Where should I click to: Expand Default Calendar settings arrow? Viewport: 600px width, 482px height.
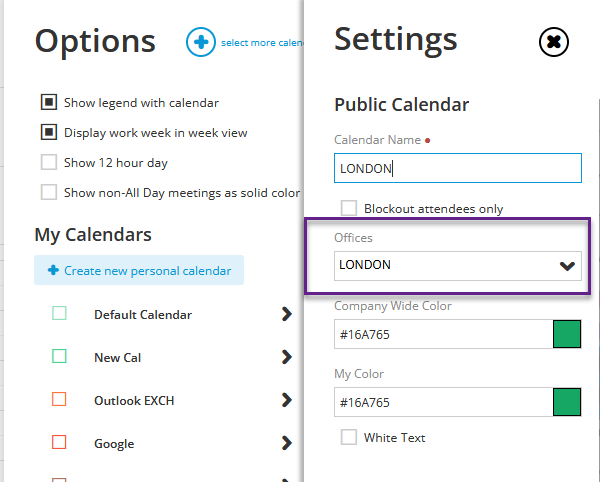[x=287, y=314]
